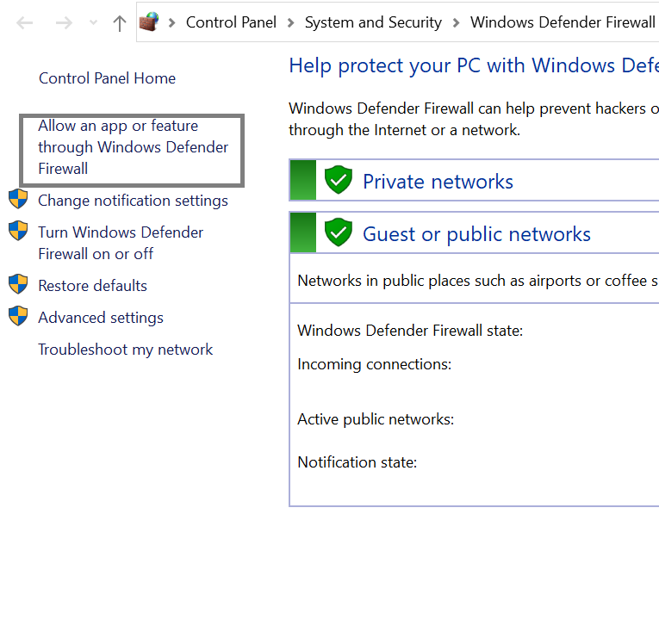Click shield icon next to Advanced settings

click(18, 316)
